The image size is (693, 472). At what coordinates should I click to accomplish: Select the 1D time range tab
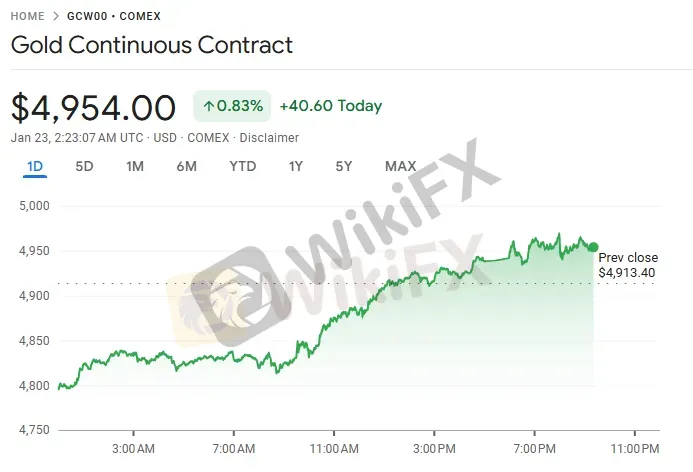[x=35, y=166]
